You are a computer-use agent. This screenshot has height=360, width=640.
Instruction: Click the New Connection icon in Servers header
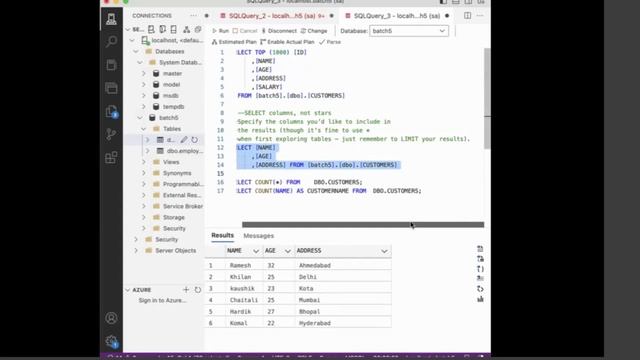click(x=151, y=29)
